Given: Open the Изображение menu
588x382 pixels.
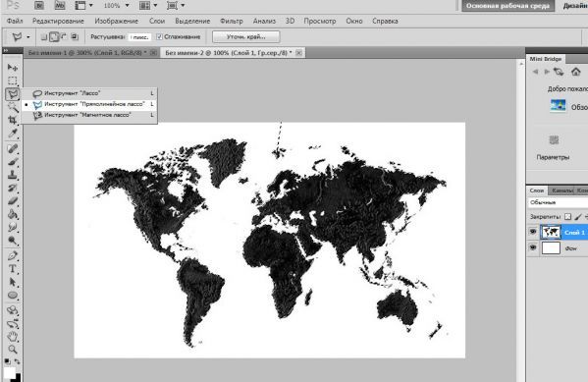Looking at the screenshot, I should point(116,21).
